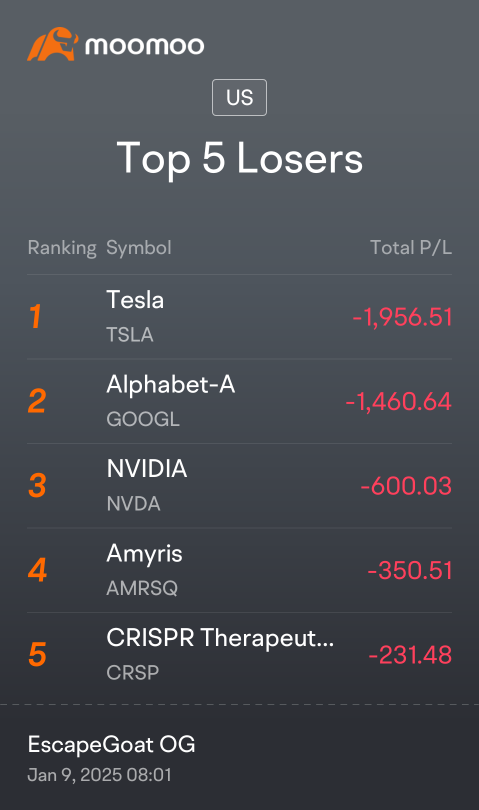Click the TSLA ticker symbol
Image resolution: width=479 pixels, height=810 pixels.
pyautogui.click(x=130, y=335)
